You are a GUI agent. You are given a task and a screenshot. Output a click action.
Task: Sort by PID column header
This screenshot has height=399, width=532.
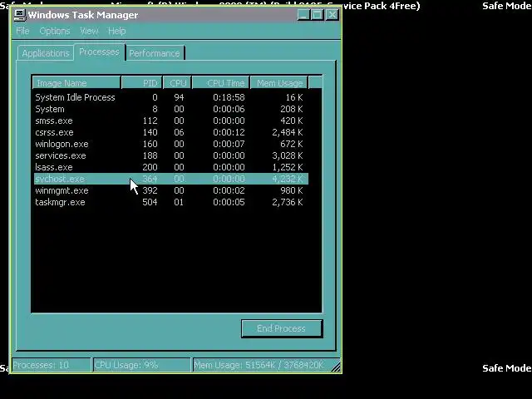click(141, 83)
